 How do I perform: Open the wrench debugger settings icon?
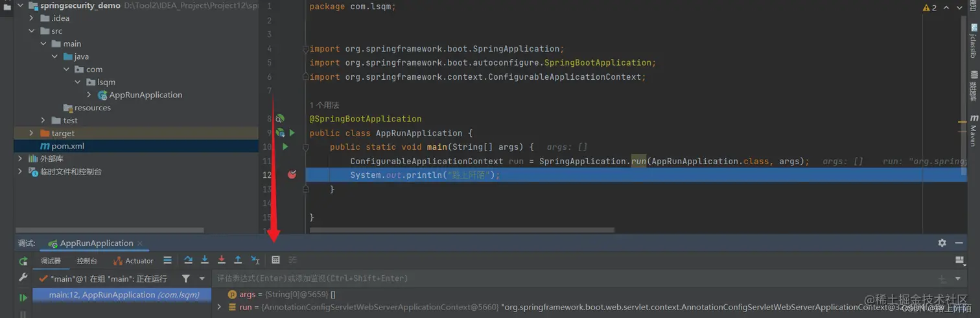[x=23, y=278]
